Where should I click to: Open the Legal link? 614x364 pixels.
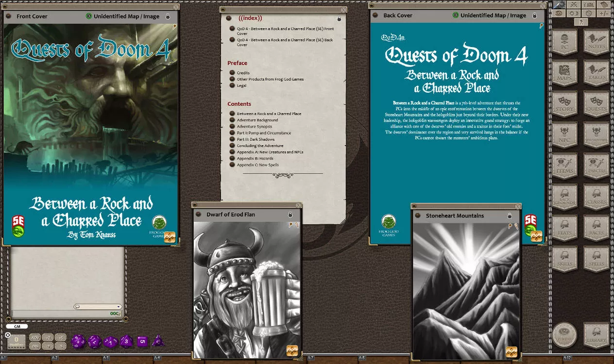(241, 85)
